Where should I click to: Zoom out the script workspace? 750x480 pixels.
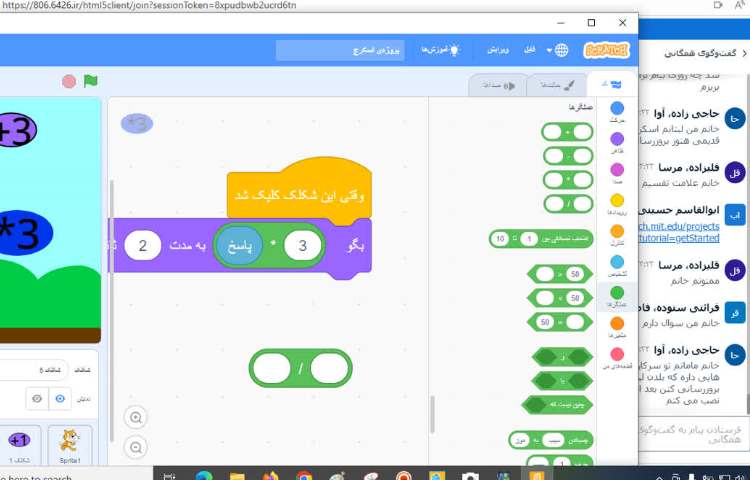(137, 447)
